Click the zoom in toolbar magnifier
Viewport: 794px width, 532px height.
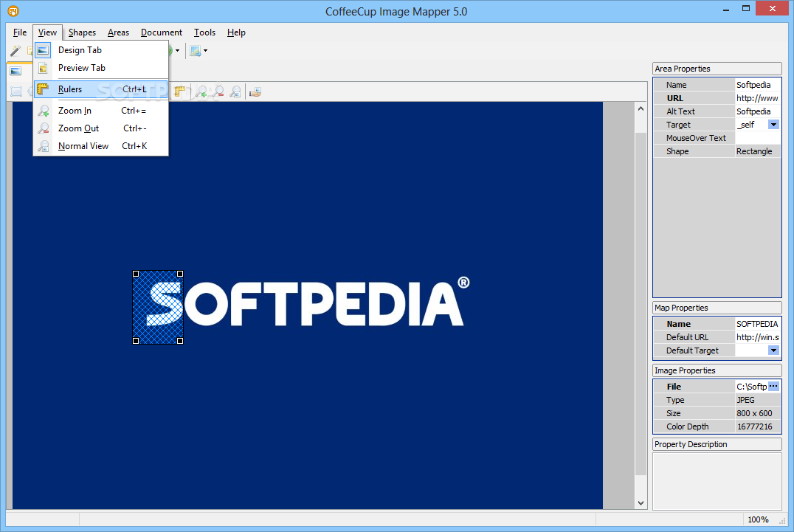[201, 91]
